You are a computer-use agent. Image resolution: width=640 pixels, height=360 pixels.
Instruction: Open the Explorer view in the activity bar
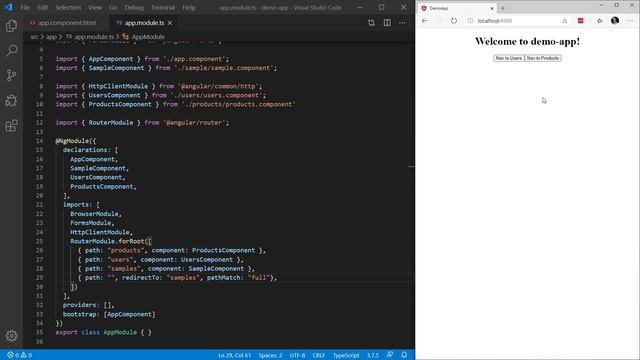point(11,26)
